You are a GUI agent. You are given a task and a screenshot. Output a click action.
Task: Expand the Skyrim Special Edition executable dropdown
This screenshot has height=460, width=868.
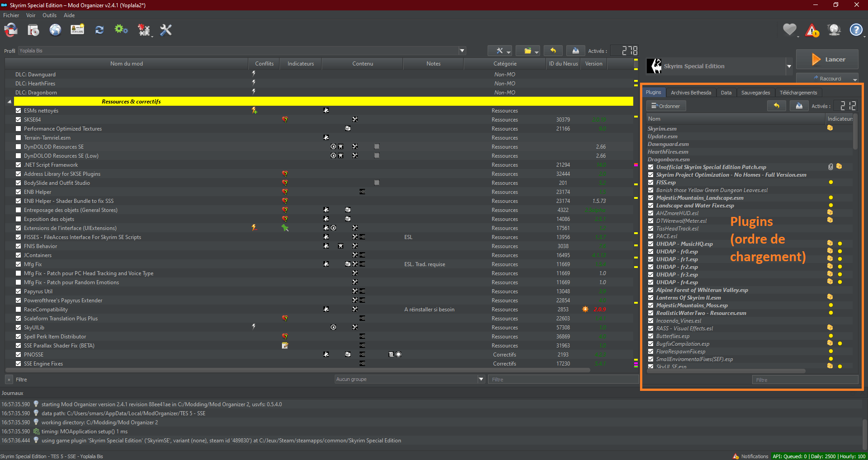point(789,66)
